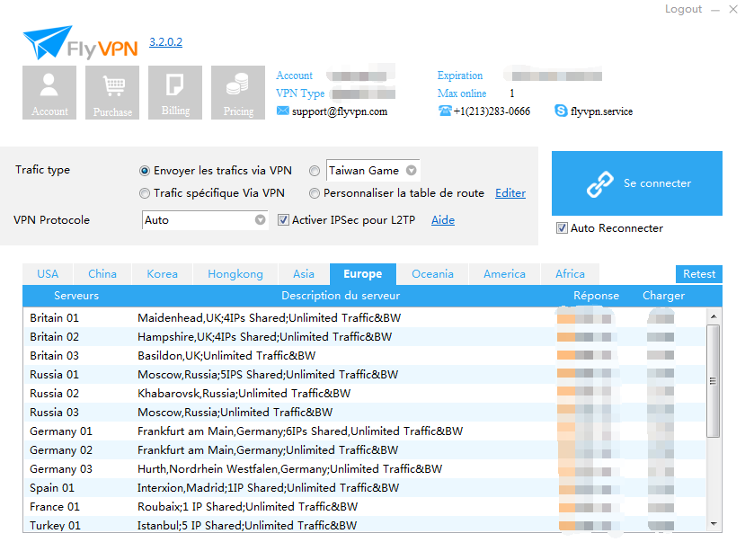
Task: Select the Turkey 01 server row
Action: pos(365,525)
